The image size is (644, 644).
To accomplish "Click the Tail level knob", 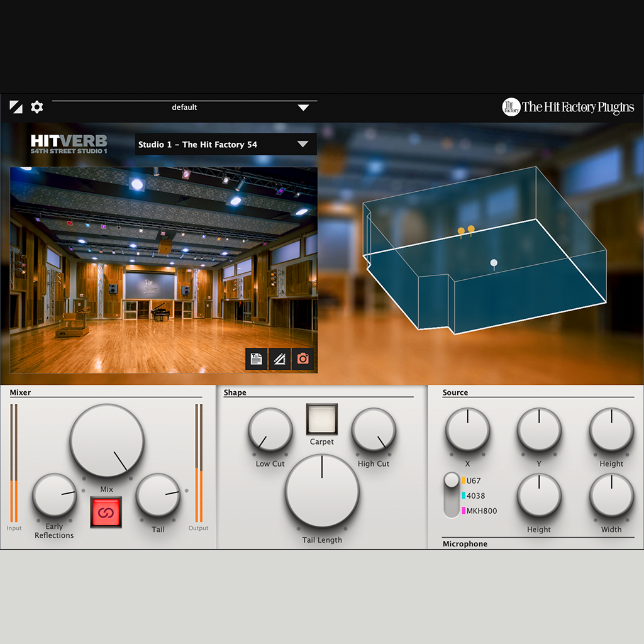I will [158, 496].
